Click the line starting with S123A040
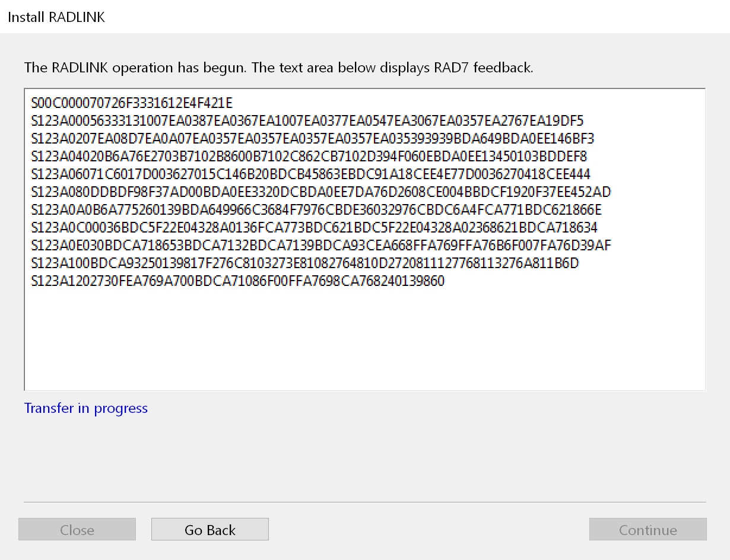Viewport: 730px width, 560px height. [309, 157]
